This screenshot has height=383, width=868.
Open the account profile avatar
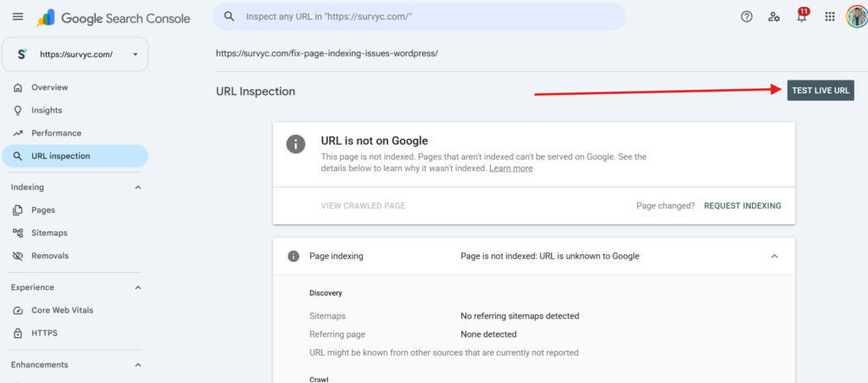click(856, 17)
